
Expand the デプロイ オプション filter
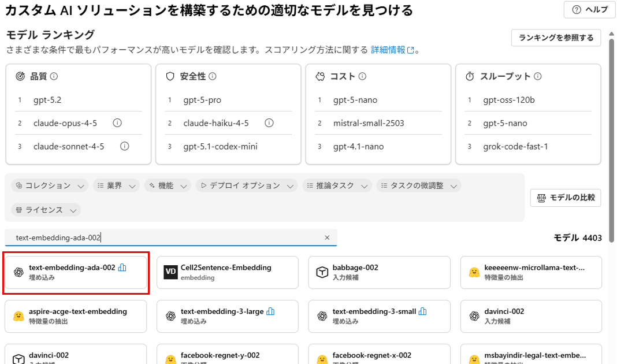pos(247,185)
